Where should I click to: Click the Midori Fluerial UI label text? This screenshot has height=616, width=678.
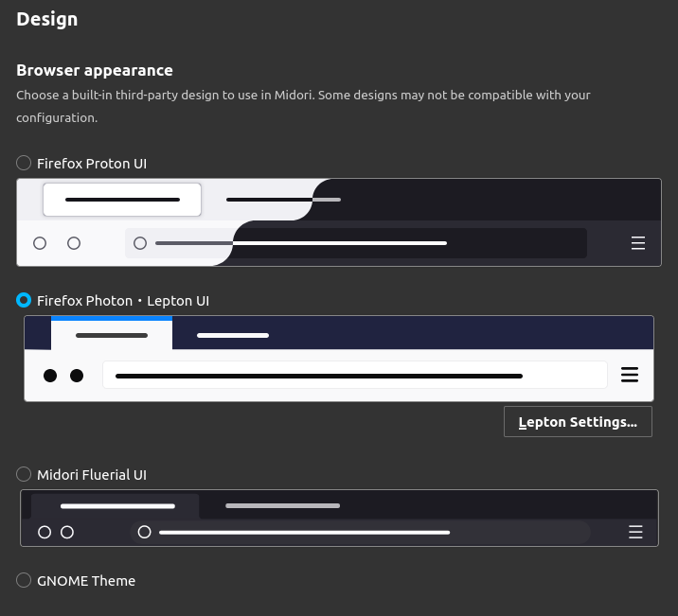(92, 475)
